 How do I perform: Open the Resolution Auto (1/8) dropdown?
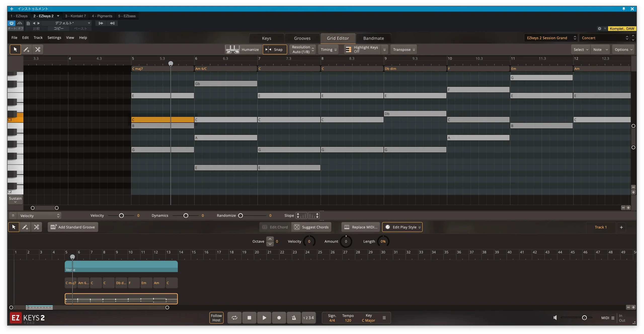pyautogui.click(x=303, y=50)
